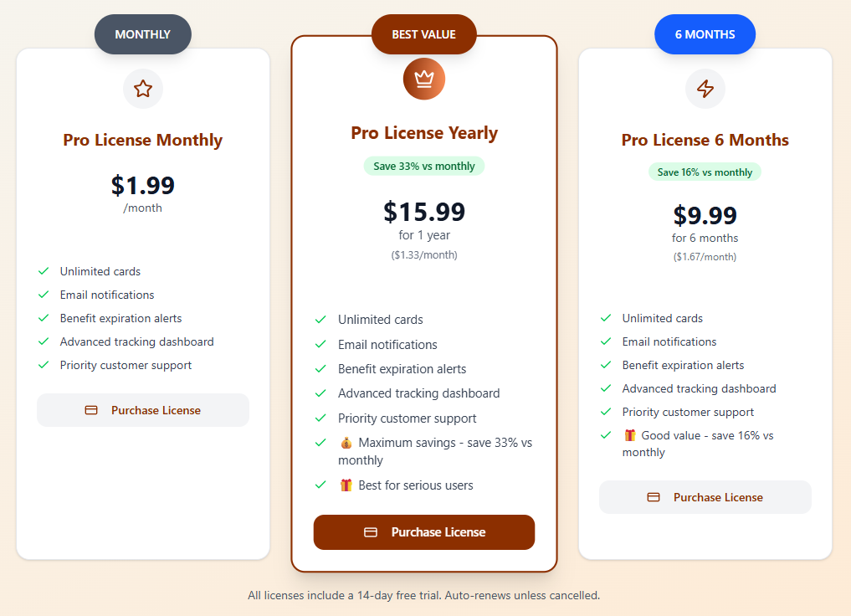Click the 14-day free trial notice at the bottom
The width and height of the screenshot is (851, 616).
[x=423, y=595]
